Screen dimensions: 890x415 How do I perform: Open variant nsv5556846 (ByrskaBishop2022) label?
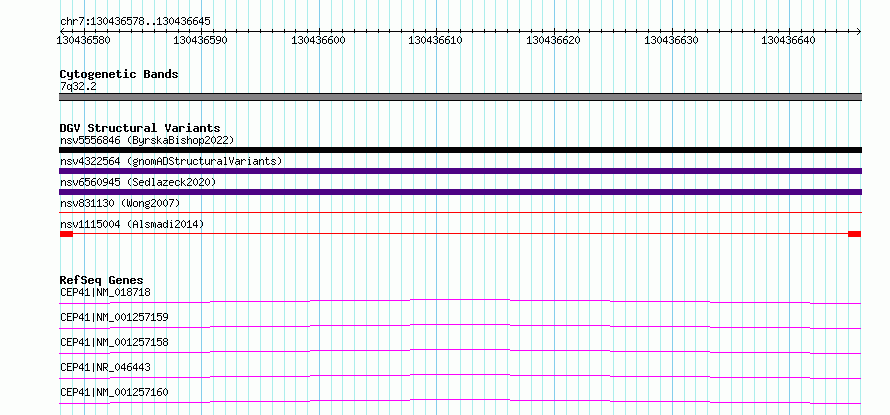[x=147, y=140]
